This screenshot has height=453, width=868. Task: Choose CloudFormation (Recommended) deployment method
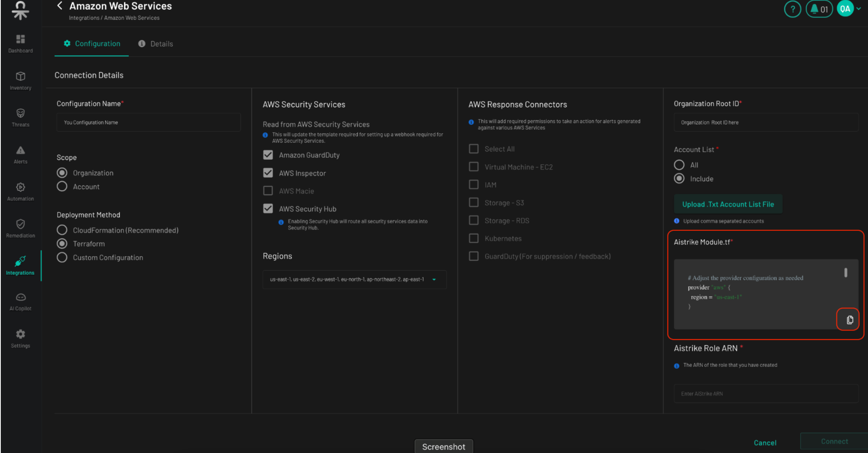click(x=62, y=230)
